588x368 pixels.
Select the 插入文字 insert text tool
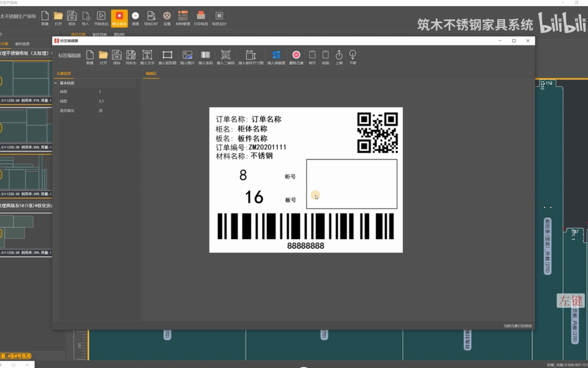pyautogui.click(x=147, y=57)
